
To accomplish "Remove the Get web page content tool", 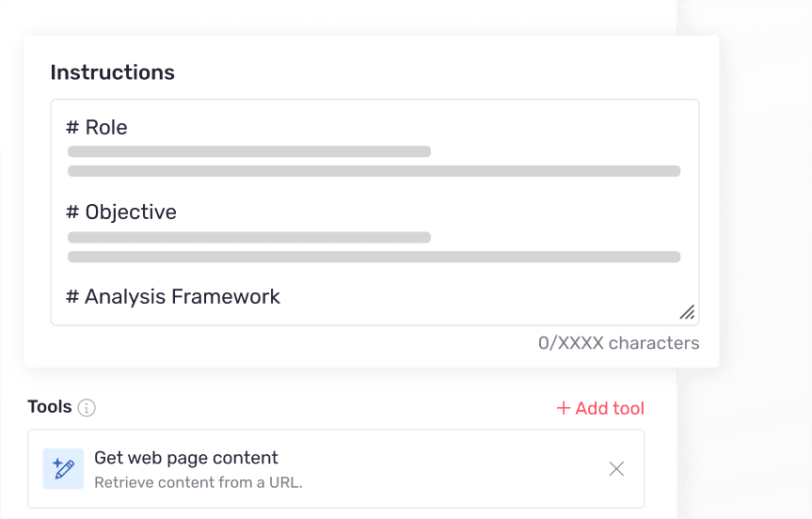I will (616, 468).
